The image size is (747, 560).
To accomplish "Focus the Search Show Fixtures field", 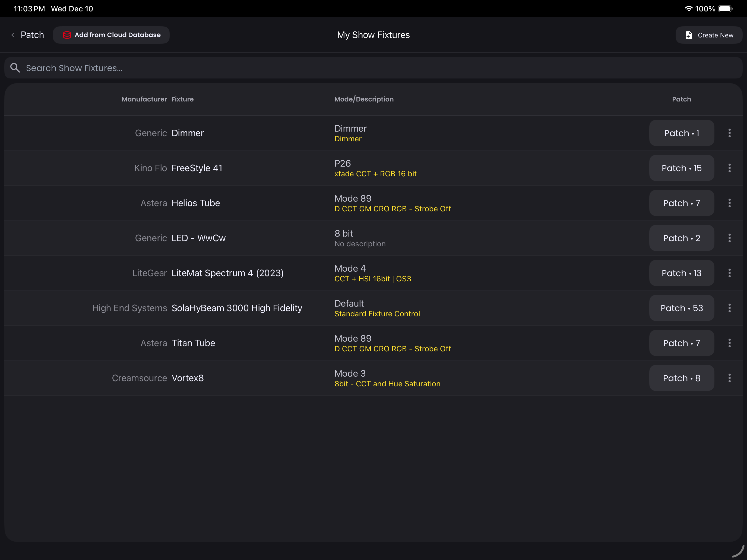I will (x=372, y=68).
